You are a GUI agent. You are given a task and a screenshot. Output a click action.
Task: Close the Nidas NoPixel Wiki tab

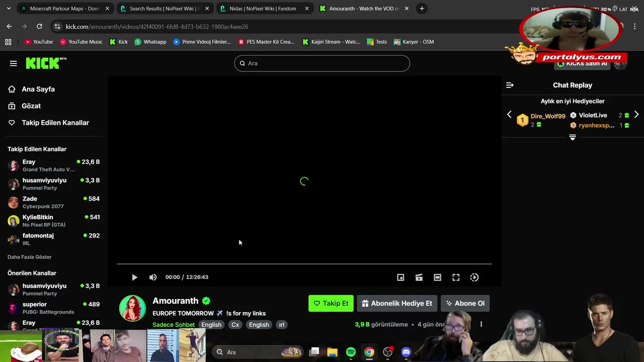[306, 9]
